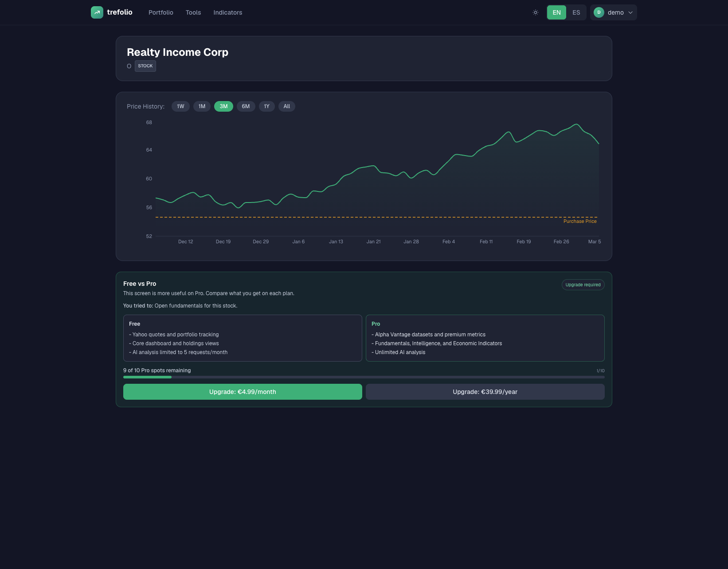Viewport: 728px width, 569px height.
Task: Click the Pro spots remaining progress bar
Action: pos(364,377)
